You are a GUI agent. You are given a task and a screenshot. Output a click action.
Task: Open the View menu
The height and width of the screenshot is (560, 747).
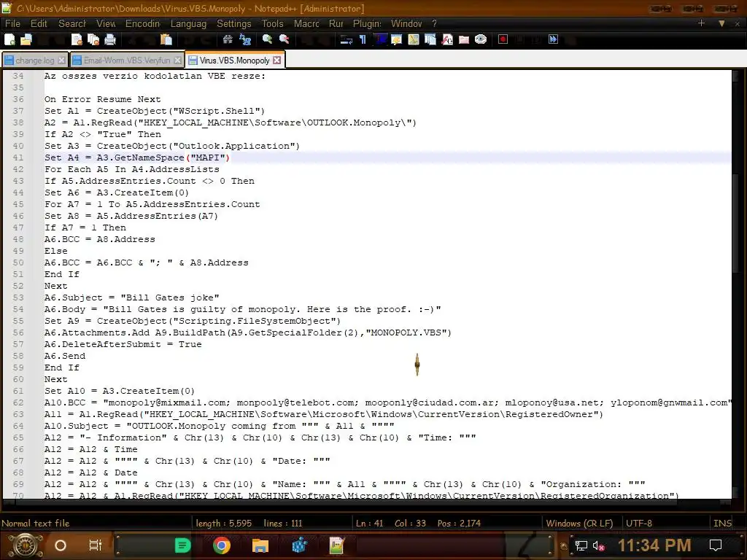(x=106, y=23)
